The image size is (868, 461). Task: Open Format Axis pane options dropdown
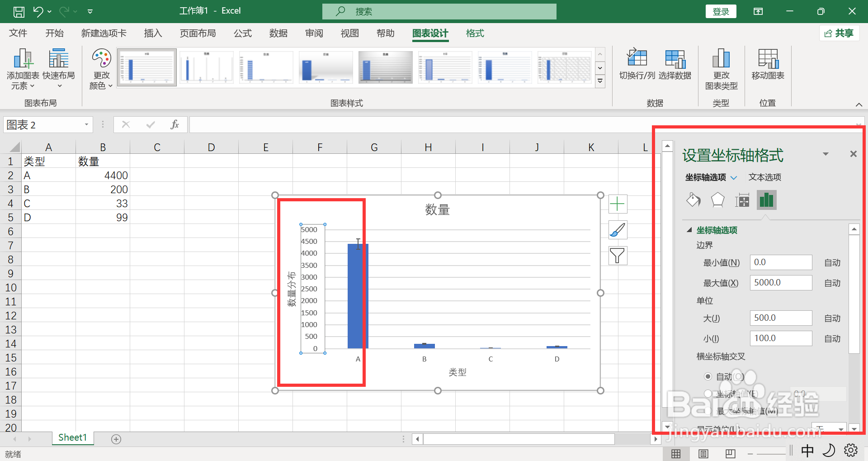[826, 154]
